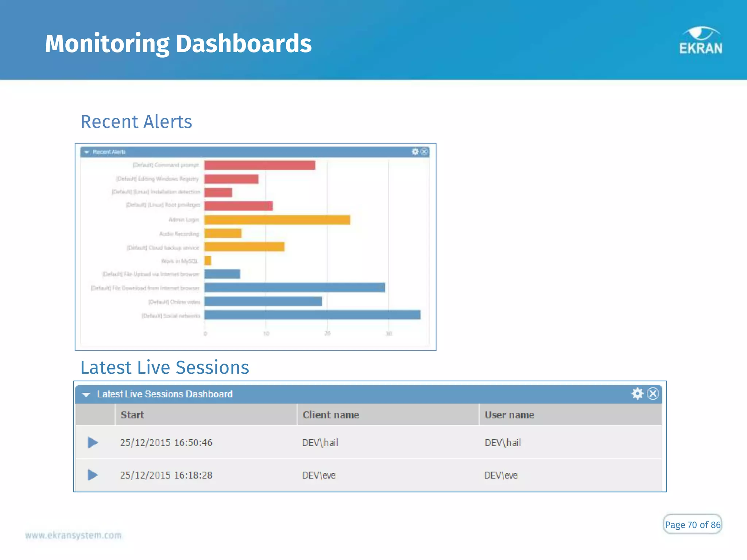Click the Monitoring Dashboards slide title

tap(178, 44)
